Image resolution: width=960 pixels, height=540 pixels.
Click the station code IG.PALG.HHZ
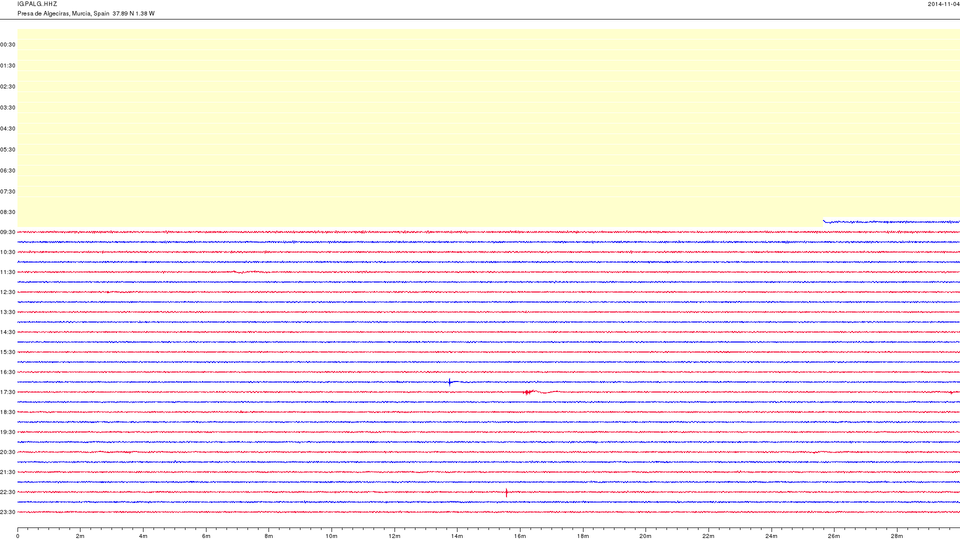click(x=37, y=4)
